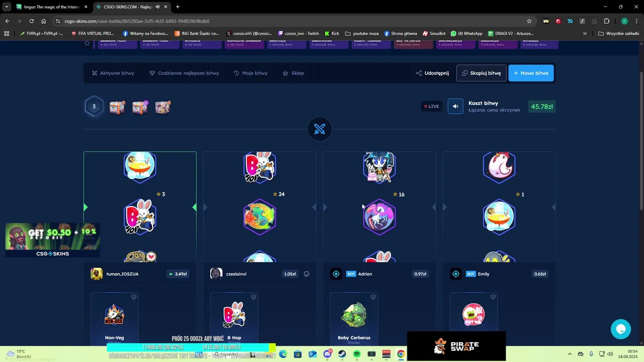This screenshot has height=362, width=644.
Task: Click the 3.49zł value for tuman.JOSZUA
Action: click(178, 274)
